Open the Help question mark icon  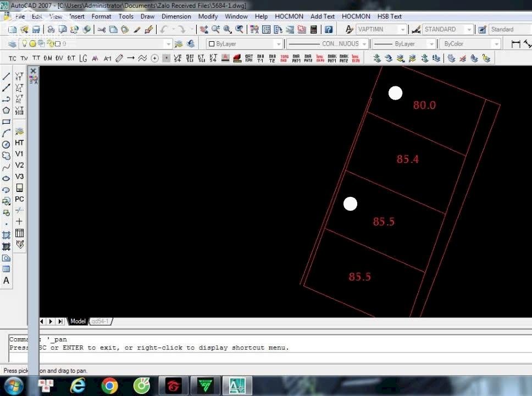pos(329,30)
